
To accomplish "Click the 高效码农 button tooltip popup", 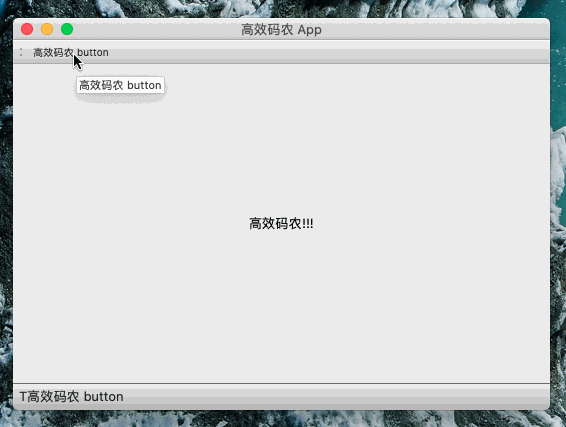I will (120, 85).
